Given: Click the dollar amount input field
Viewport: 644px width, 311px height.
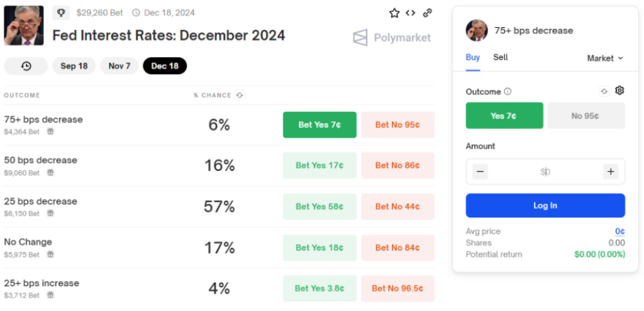Looking at the screenshot, I should coord(545,172).
